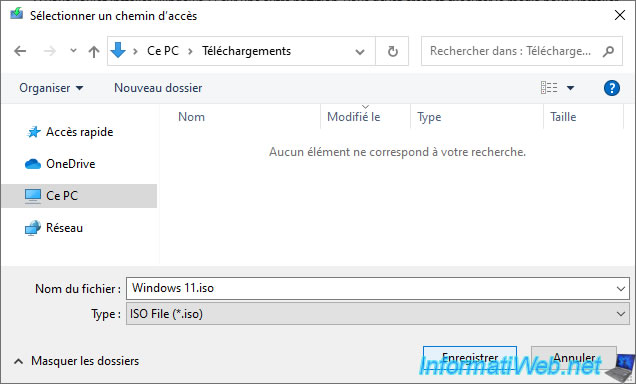Sort by the Type column header
636x384 pixels.
tap(429, 117)
